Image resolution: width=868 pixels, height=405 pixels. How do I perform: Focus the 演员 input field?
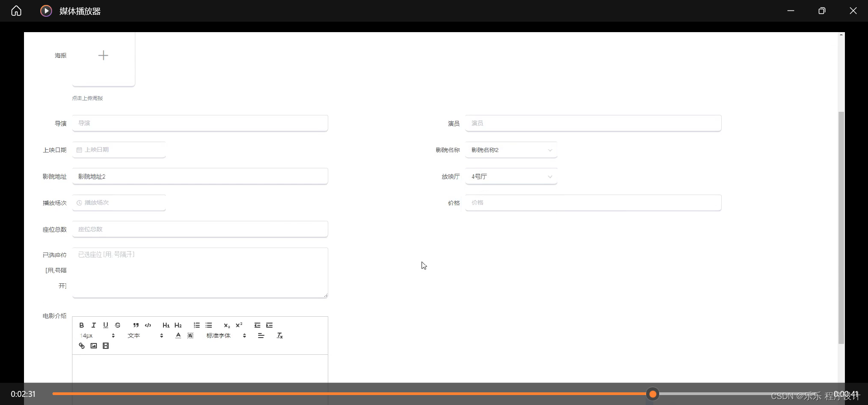593,123
